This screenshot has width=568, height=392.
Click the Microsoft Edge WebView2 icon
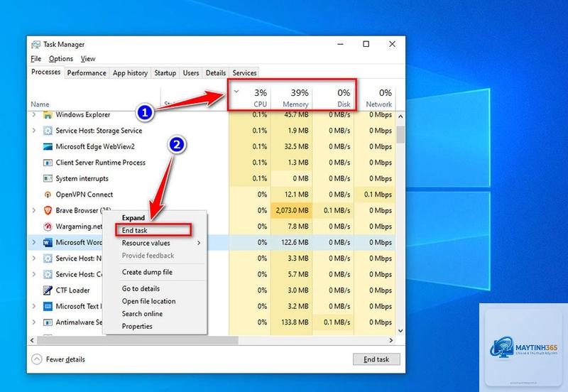click(x=48, y=146)
